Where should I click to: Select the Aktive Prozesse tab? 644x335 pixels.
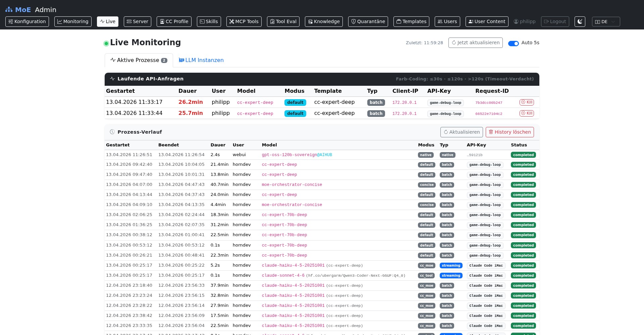point(138,60)
